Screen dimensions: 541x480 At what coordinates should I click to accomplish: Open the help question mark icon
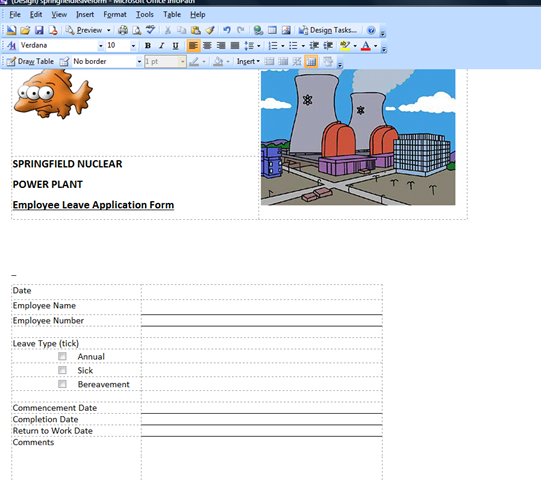pos(371,30)
